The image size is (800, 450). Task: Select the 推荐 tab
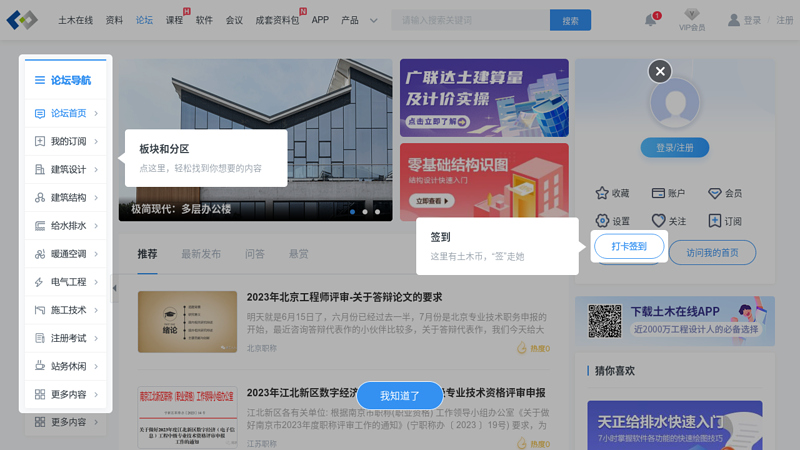(147, 254)
